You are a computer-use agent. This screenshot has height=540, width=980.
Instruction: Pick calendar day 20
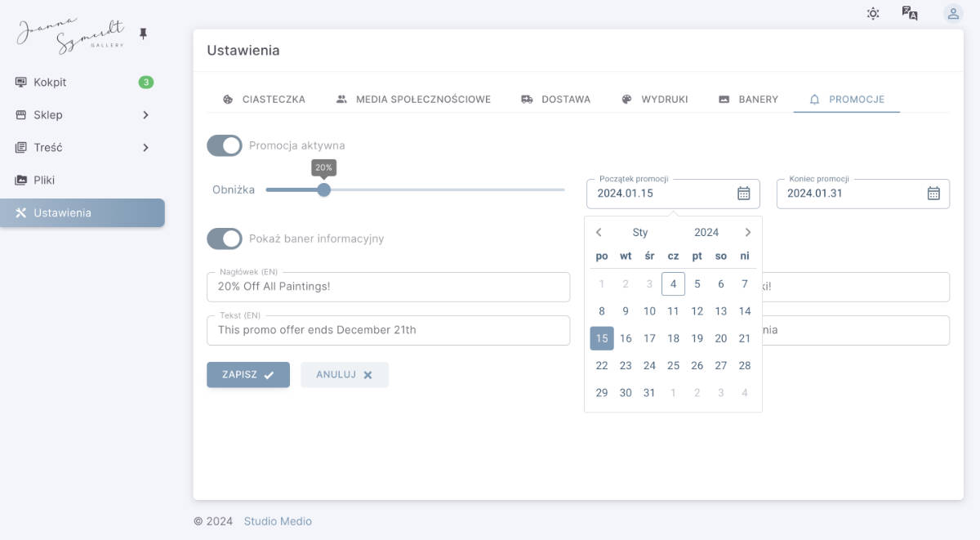pos(720,338)
